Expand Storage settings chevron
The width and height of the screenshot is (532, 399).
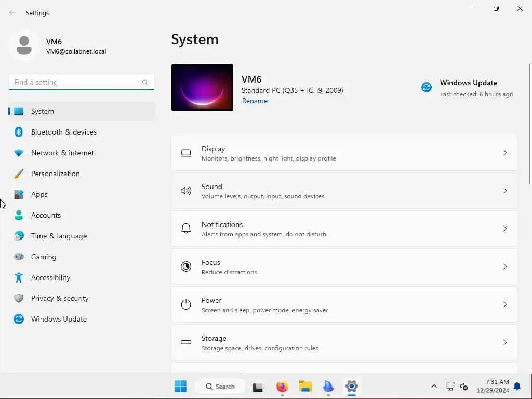point(505,342)
